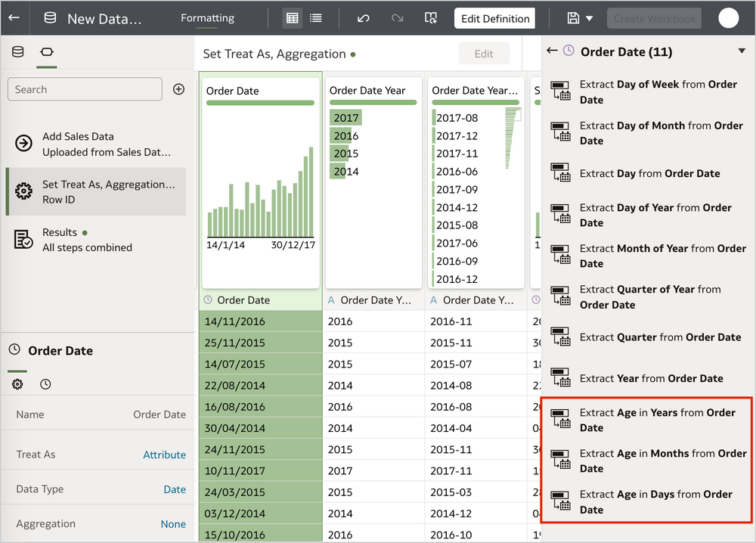
Task: Add a new preparation step with plus icon
Action: point(178,88)
